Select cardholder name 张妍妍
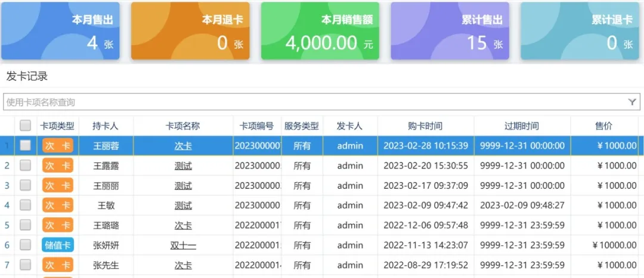Image resolution: width=644 pixels, height=278 pixels. (x=106, y=245)
